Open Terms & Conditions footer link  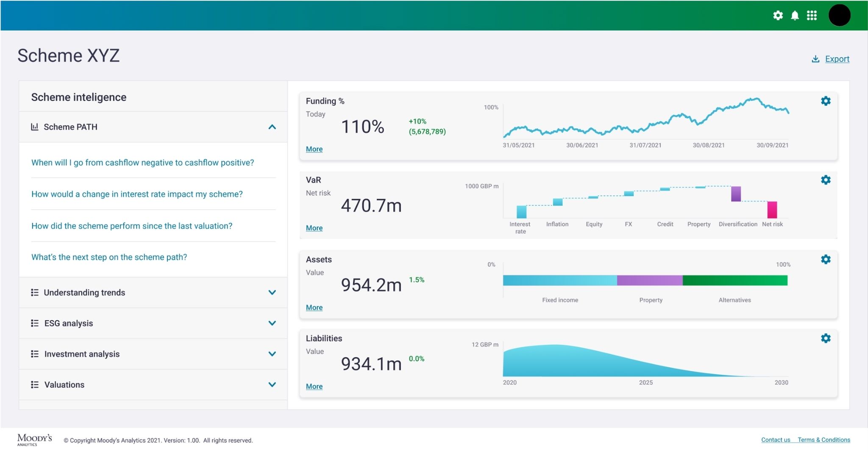click(x=824, y=440)
